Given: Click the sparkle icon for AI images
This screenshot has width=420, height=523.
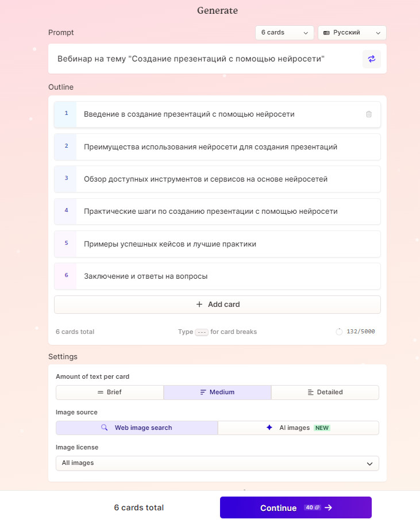Looking at the screenshot, I should pyautogui.click(x=269, y=428).
